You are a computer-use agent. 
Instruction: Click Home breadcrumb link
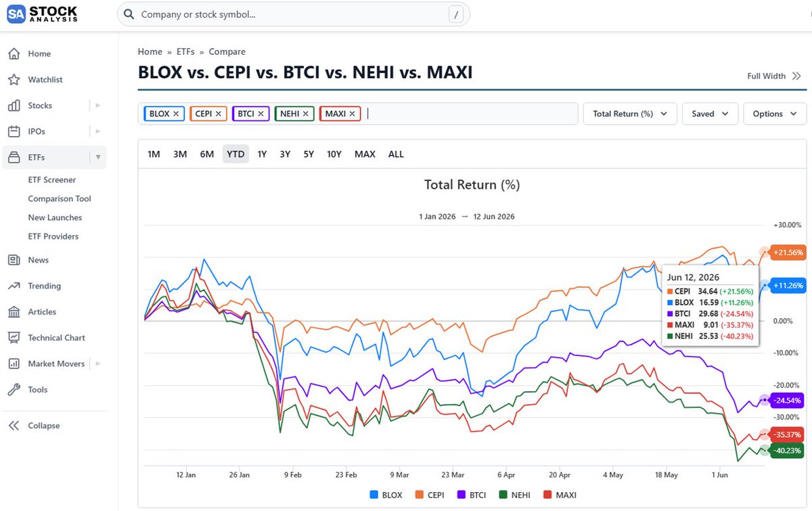click(150, 51)
